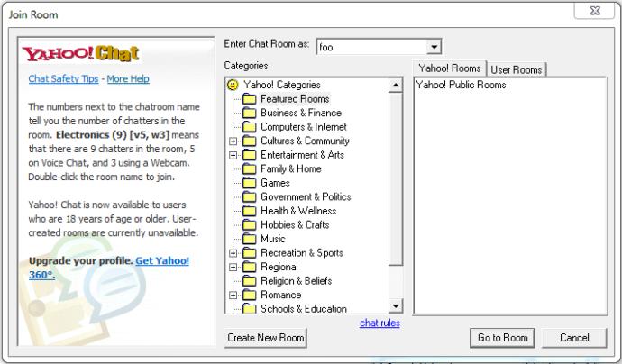622x364 pixels.
Task: Click the Regional folder icon
Action: 249,267
